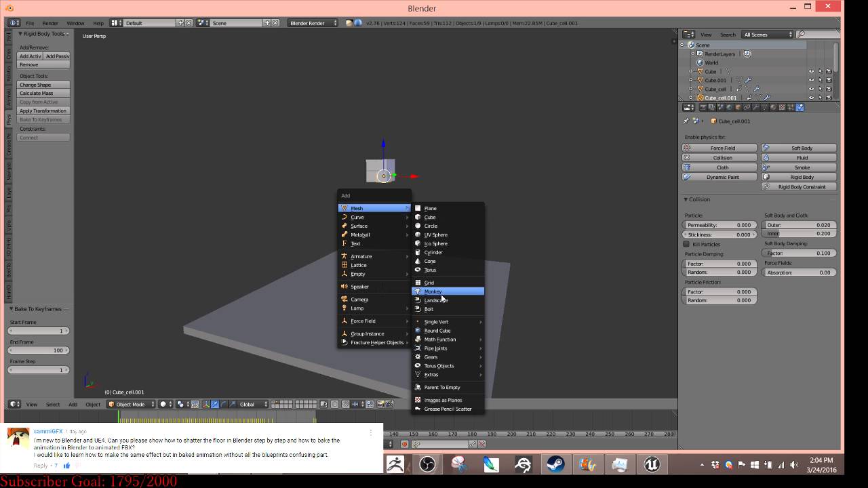Open the Gears mesh submenu

point(448,357)
